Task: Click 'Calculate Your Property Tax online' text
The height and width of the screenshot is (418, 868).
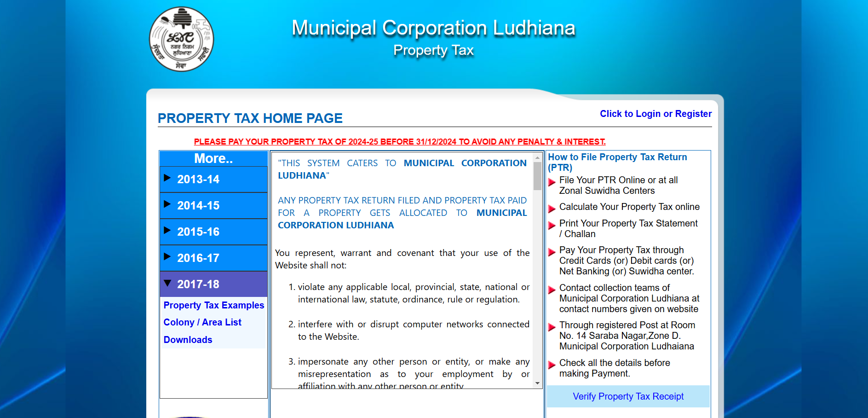Action: coord(629,207)
